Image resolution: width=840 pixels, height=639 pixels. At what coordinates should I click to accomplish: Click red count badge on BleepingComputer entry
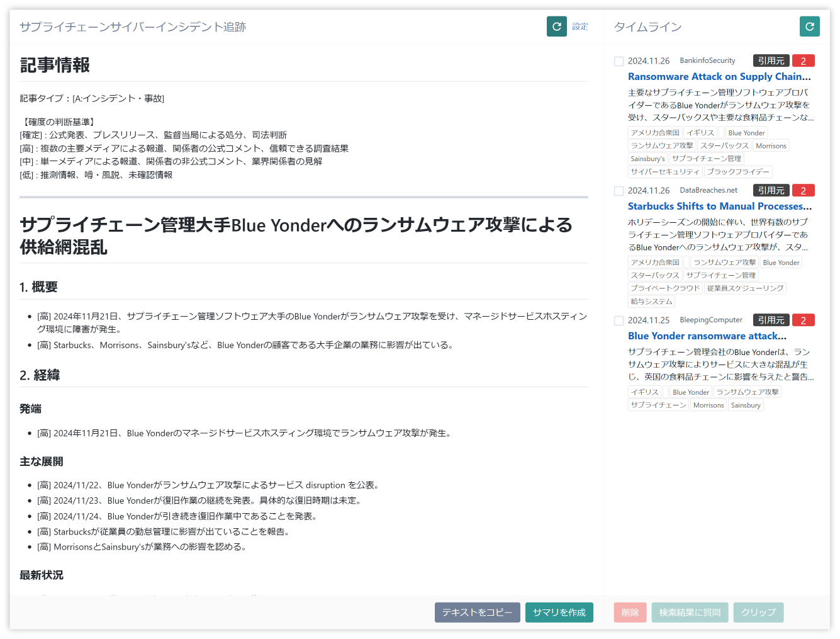point(804,320)
